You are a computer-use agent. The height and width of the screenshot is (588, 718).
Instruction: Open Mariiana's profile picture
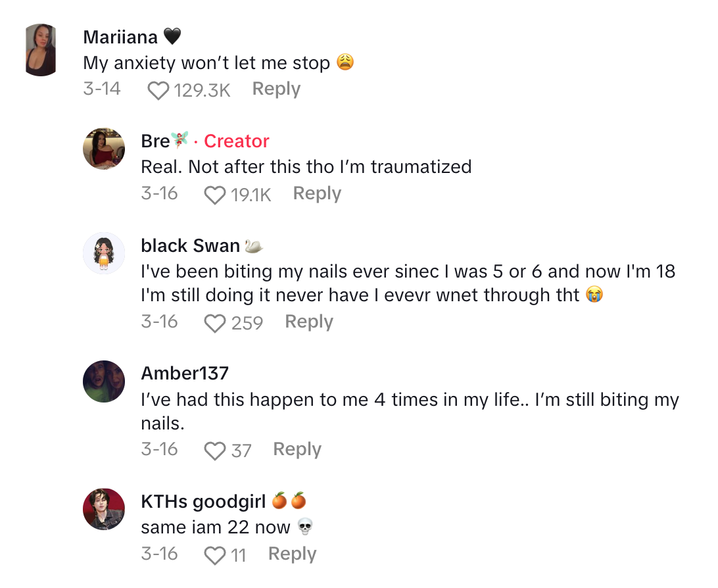[42, 50]
